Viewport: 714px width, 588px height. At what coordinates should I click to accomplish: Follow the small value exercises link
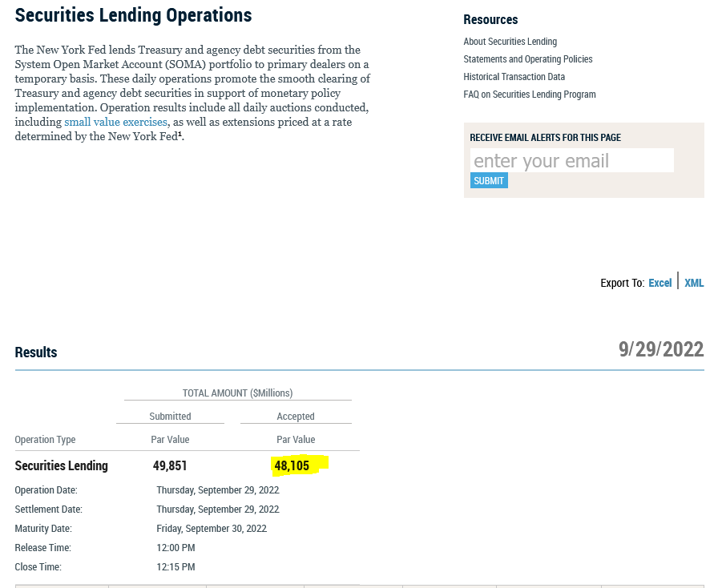pos(115,122)
